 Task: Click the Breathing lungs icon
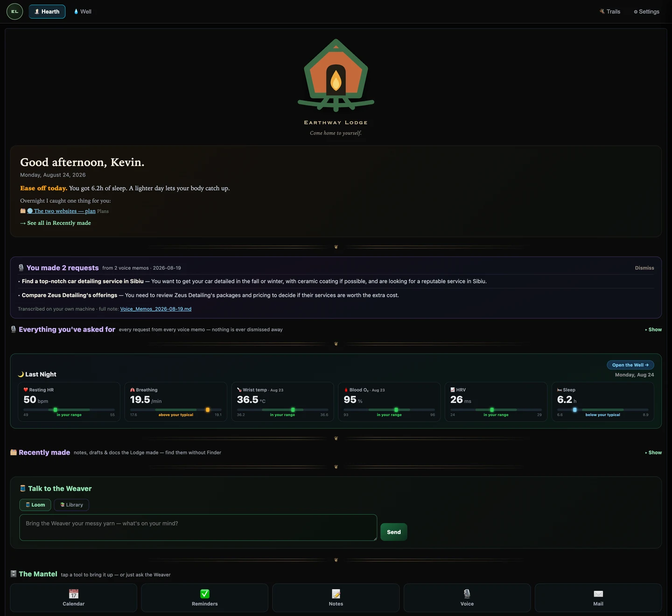click(133, 390)
